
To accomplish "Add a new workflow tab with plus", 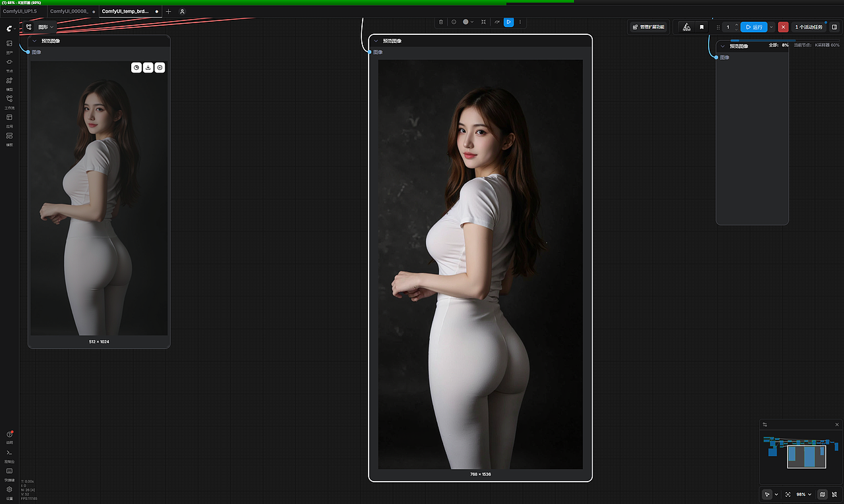I will (x=168, y=11).
